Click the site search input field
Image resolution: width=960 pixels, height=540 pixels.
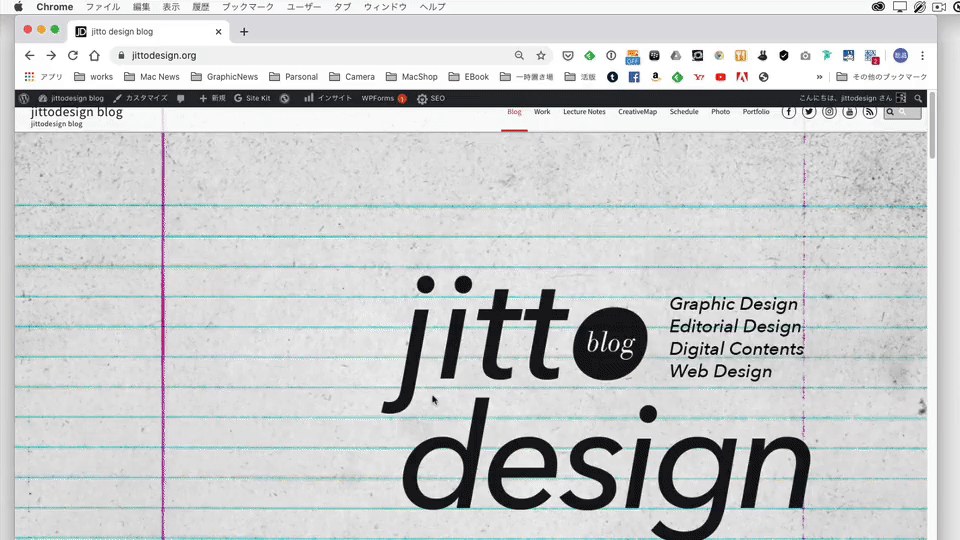pos(902,112)
